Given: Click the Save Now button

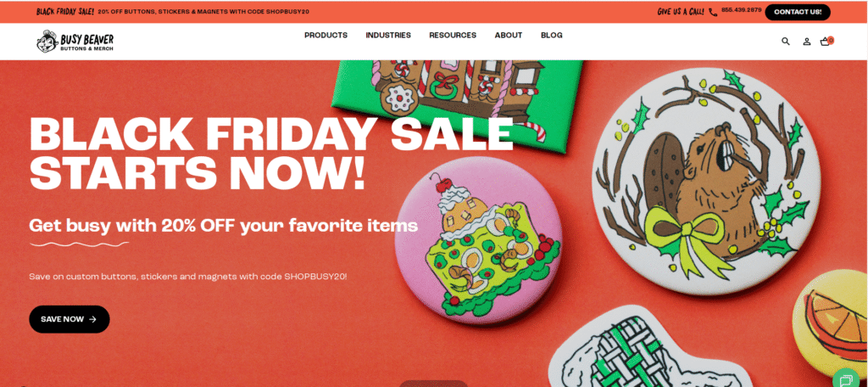Looking at the screenshot, I should pos(70,319).
